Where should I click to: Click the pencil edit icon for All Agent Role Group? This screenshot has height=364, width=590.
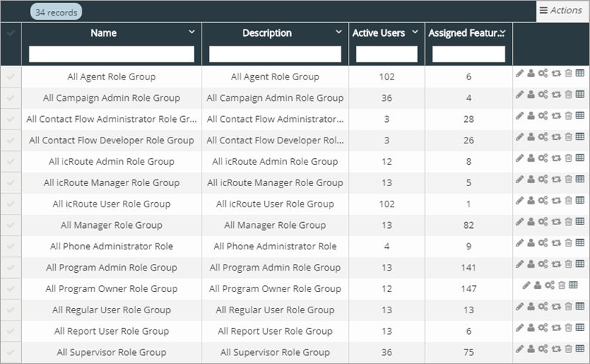click(x=519, y=74)
